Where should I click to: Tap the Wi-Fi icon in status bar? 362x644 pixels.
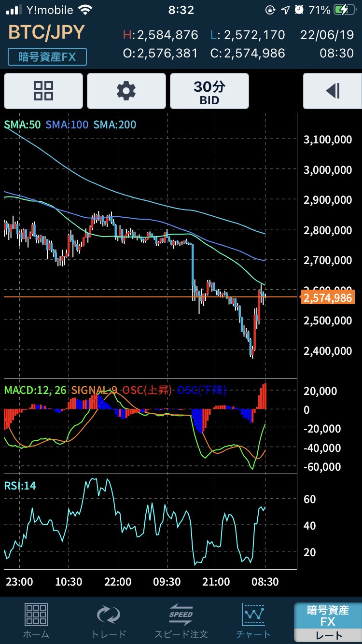click(85, 10)
